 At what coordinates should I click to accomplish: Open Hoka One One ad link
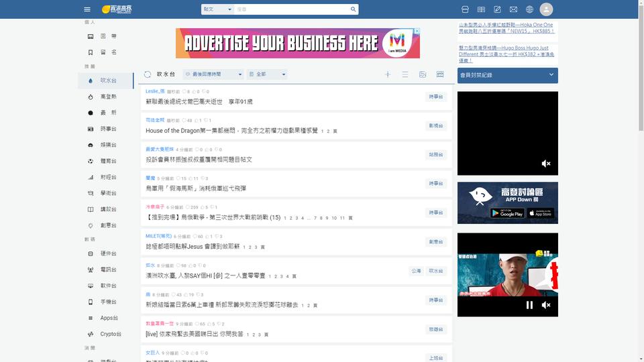507,28
